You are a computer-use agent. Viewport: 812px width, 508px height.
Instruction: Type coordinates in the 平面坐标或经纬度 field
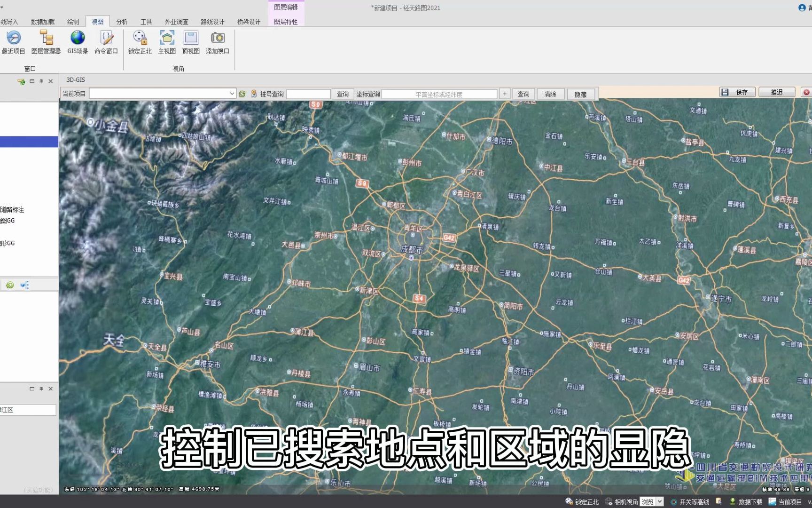point(439,94)
